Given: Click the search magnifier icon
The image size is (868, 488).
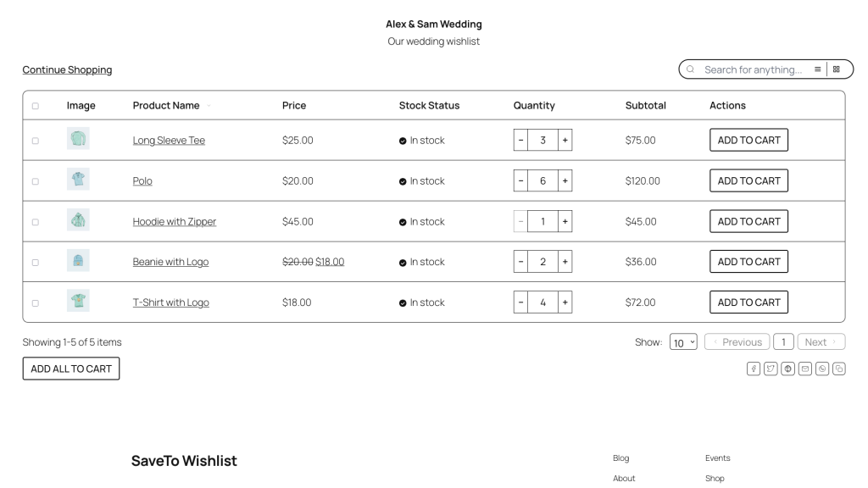Looking at the screenshot, I should [690, 69].
